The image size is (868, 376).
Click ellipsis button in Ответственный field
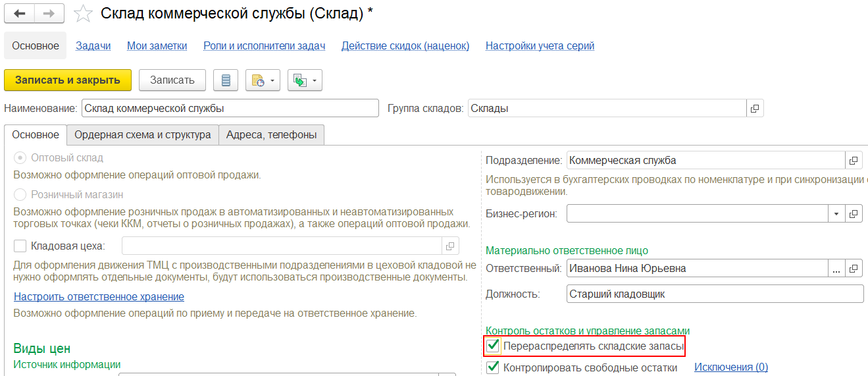tap(836, 268)
